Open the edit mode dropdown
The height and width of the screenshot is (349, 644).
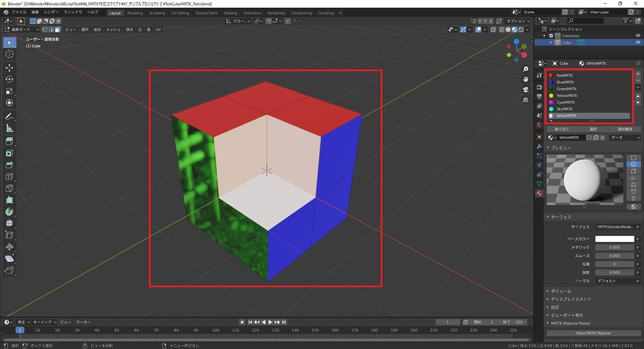click(21, 30)
